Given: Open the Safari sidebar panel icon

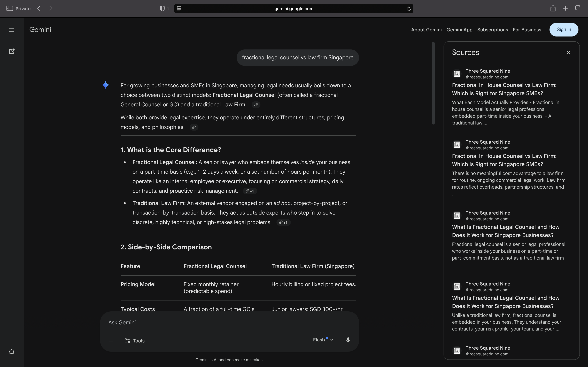Looking at the screenshot, I should click(10, 9).
